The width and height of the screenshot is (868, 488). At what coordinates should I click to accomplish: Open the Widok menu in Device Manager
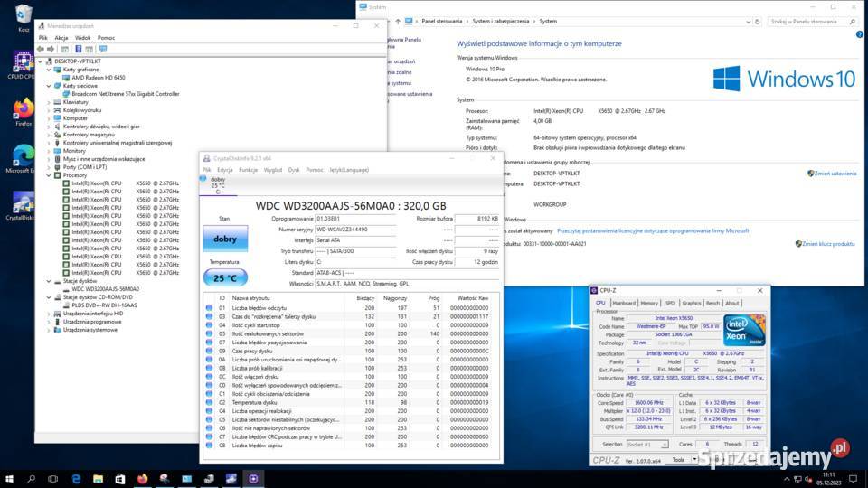(x=82, y=38)
